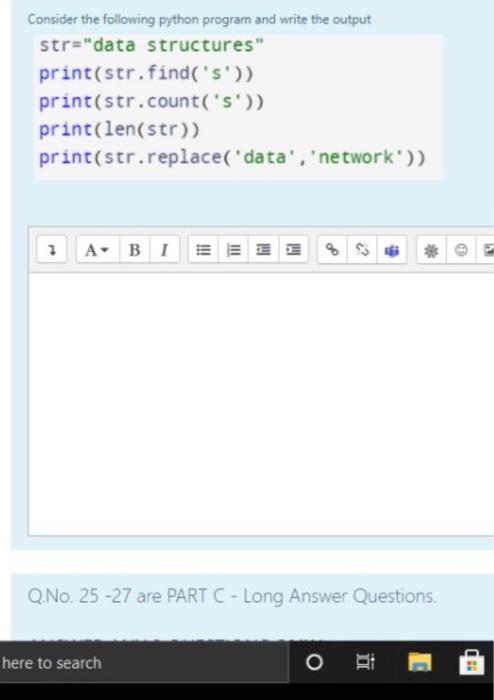Viewport: 494px width, 700px height.
Task: Insert a hyperlink
Action: tap(332, 250)
